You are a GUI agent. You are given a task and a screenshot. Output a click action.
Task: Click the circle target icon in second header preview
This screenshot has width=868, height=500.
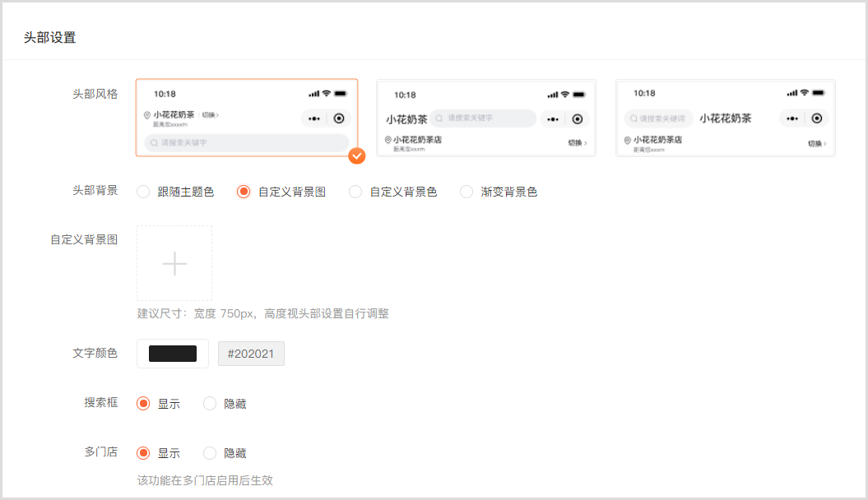[x=578, y=119]
